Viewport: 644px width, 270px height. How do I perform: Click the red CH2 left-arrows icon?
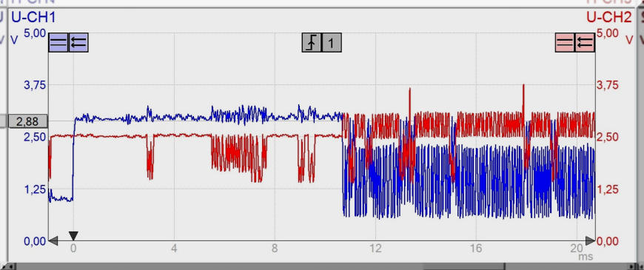[585, 42]
